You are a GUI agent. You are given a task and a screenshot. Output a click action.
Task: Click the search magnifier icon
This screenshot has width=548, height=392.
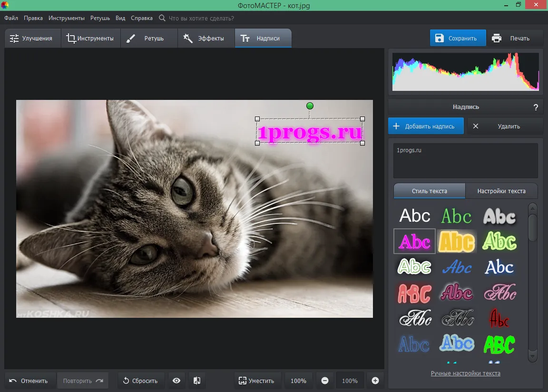coord(162,18)
